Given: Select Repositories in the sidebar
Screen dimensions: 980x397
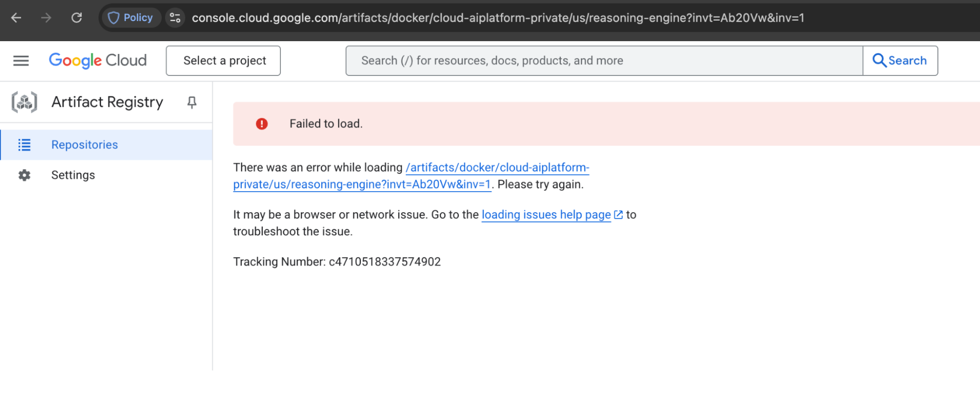Looking at the screenshot, I should pyautogui.click(x=84, y=145).
